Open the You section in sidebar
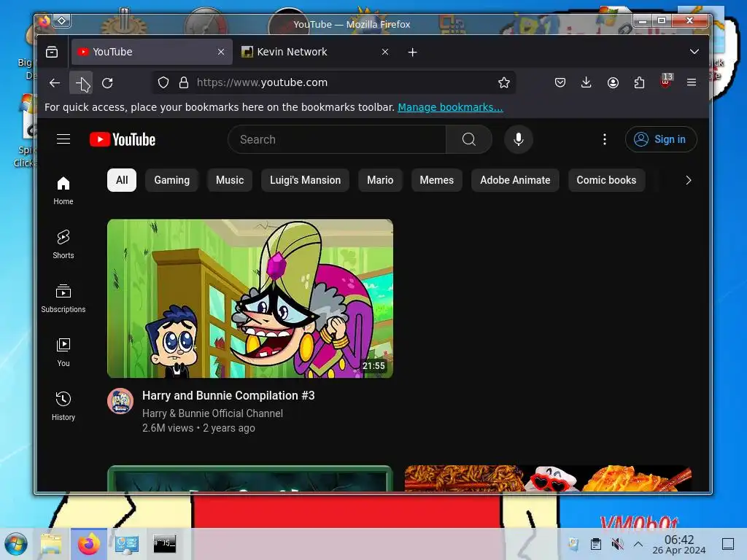747x560 pixels. tap(63, 352)
